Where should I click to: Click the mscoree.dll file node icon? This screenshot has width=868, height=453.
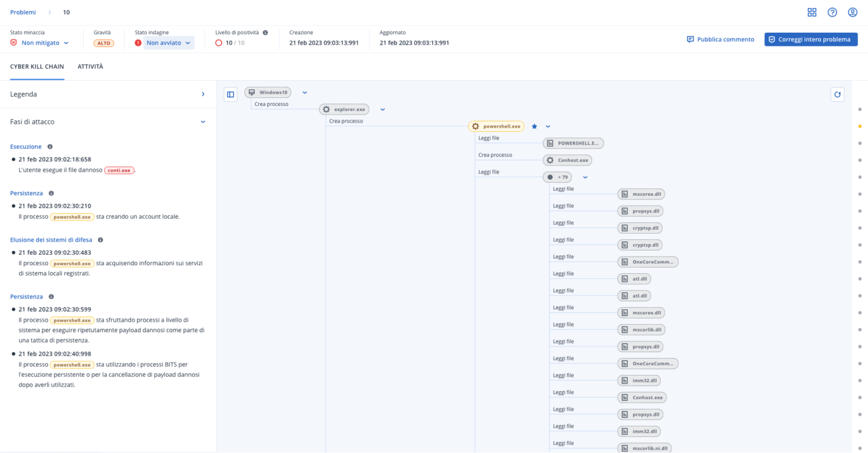[x=624, y=193]
